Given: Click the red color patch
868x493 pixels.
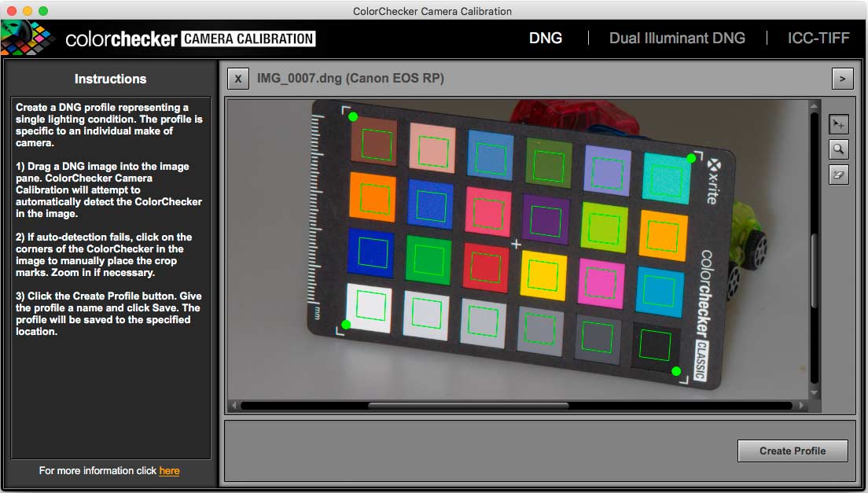Looking at the screenshot, I should click(486, 268).
